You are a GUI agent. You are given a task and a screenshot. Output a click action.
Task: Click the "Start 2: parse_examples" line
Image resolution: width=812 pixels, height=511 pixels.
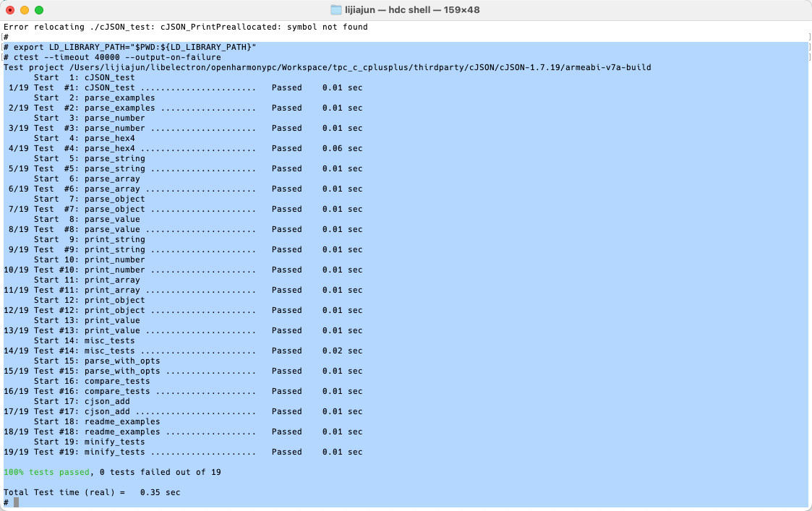tap(94, 98)
